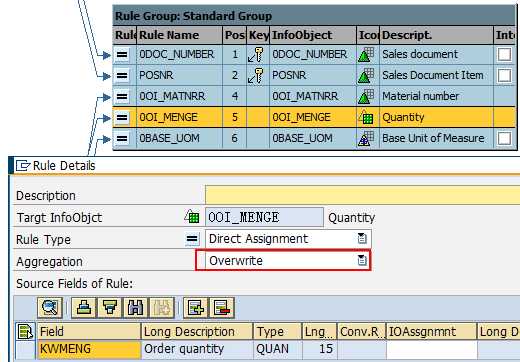Viewport: 520px width, 362px height.
Task: Click the 0OI_MATNRR InfoObject column cell
Action: (x=313, y=96)
